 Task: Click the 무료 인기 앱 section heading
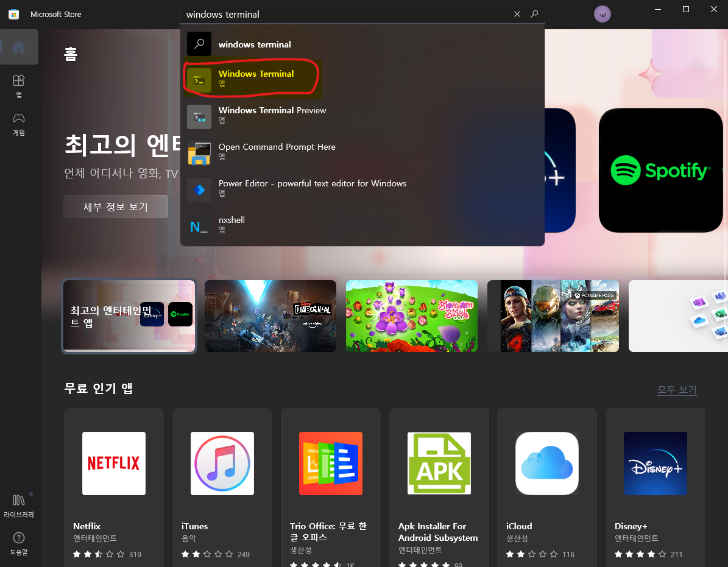pos(99,389)
